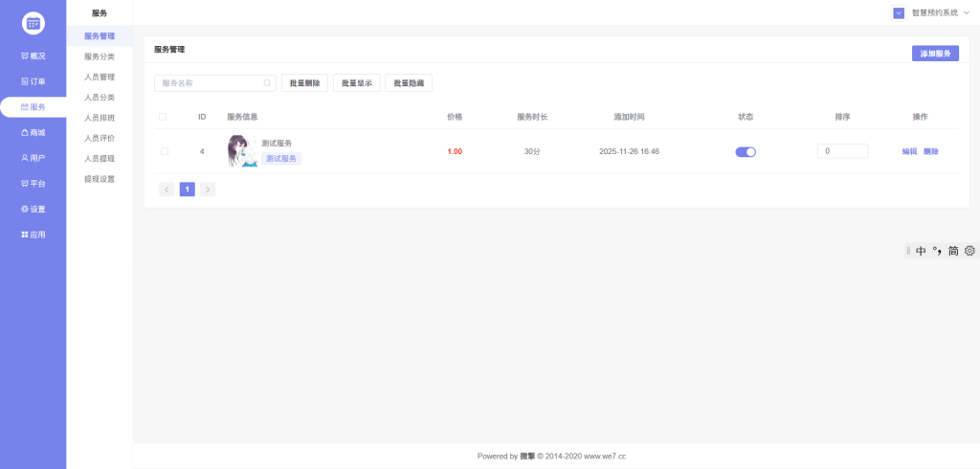Click the 服务时长 value 30分
Screen dimensions: 980x469
pyautogui.click(x=532, y=151)
